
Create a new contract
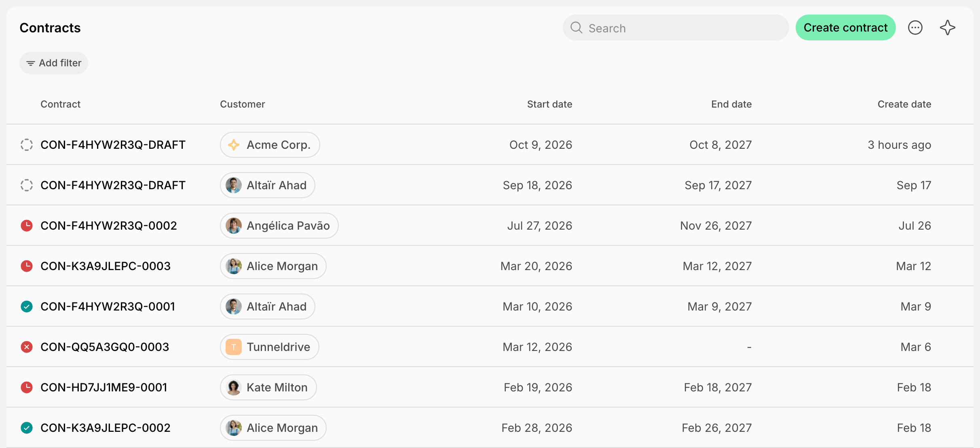(845, 27)
